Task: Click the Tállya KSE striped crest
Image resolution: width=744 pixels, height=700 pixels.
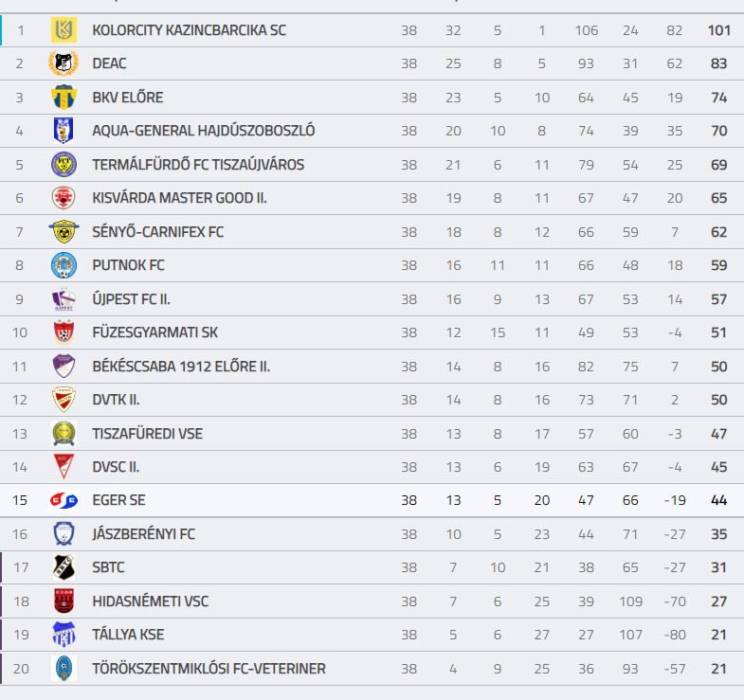Action: tap(64, 635)
